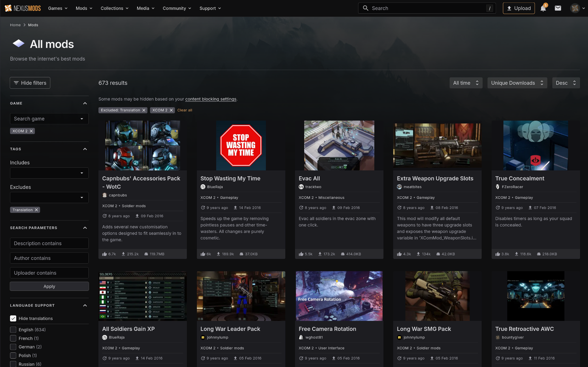This screenshot has width=588, height=367.
Task: Click the capnbubs author avatar icon
Action: [105, 195]
